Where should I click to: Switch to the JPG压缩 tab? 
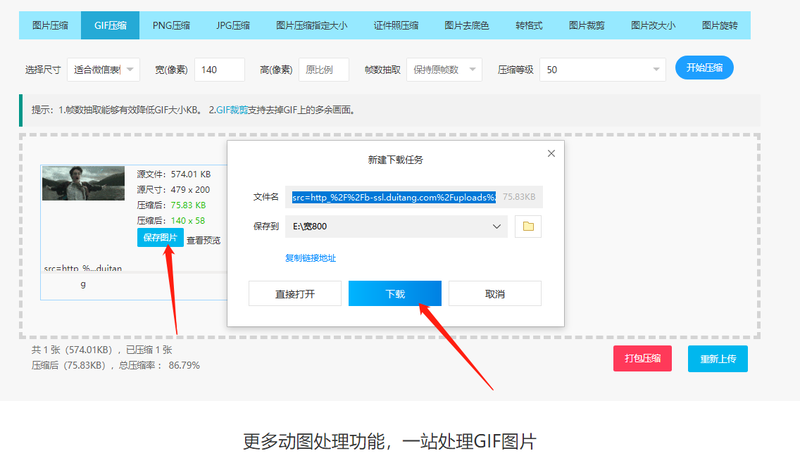[x=233, y=26]
